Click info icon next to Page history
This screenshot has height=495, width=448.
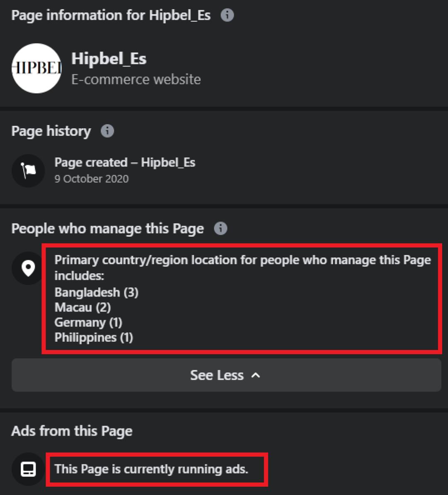107,131
